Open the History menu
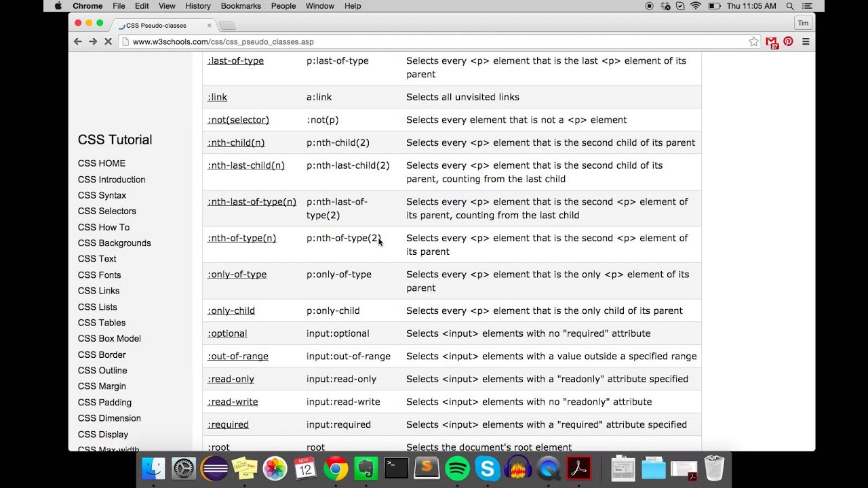The height and width of the screenshot is (488, 868). click(x=198, y=6)
